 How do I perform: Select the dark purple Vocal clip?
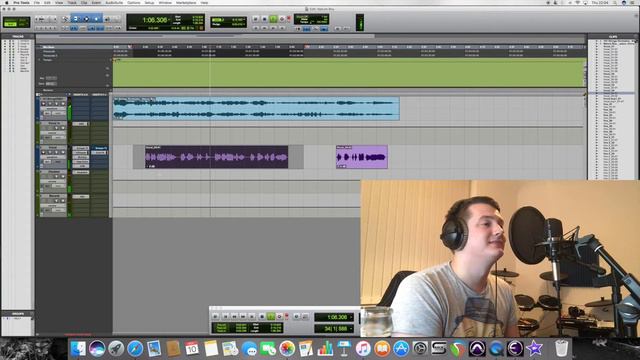[216, 157]
